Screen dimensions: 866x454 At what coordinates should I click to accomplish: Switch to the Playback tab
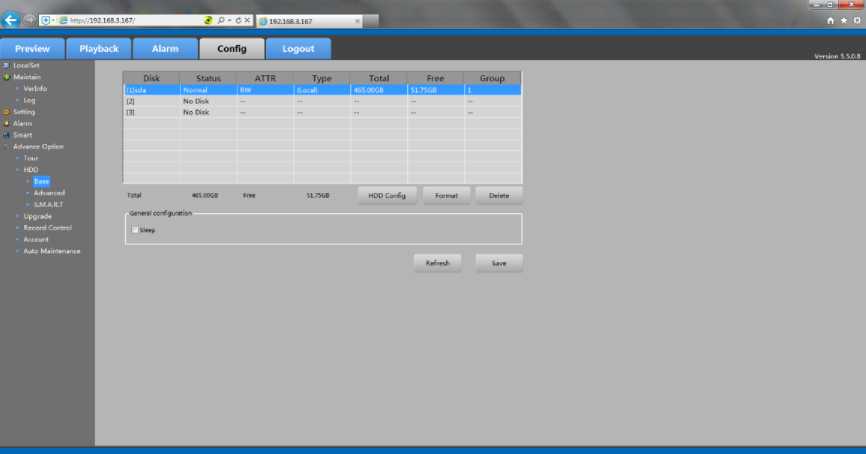pyautogui.click(x=99, y=49)
